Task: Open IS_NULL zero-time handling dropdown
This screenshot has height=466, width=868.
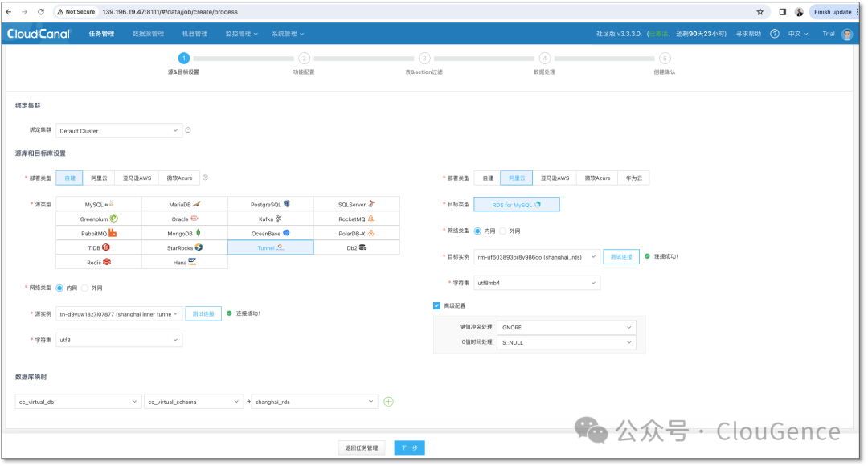Action: [x=567, y=342]
